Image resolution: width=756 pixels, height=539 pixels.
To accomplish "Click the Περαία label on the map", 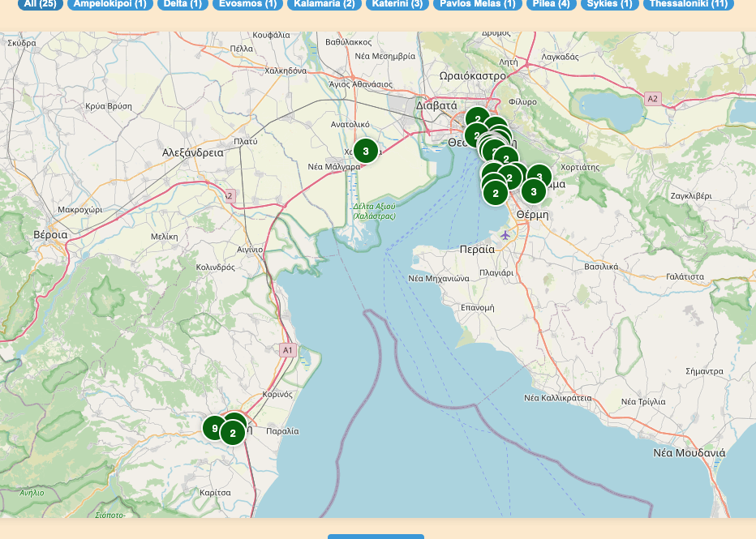I will (x=477, y=249).
